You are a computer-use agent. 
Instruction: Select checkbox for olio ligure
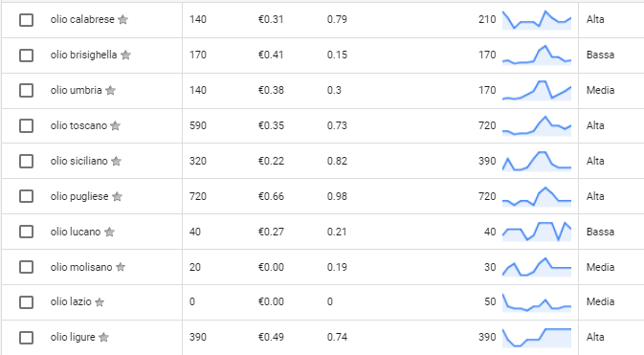pos(26,338)
